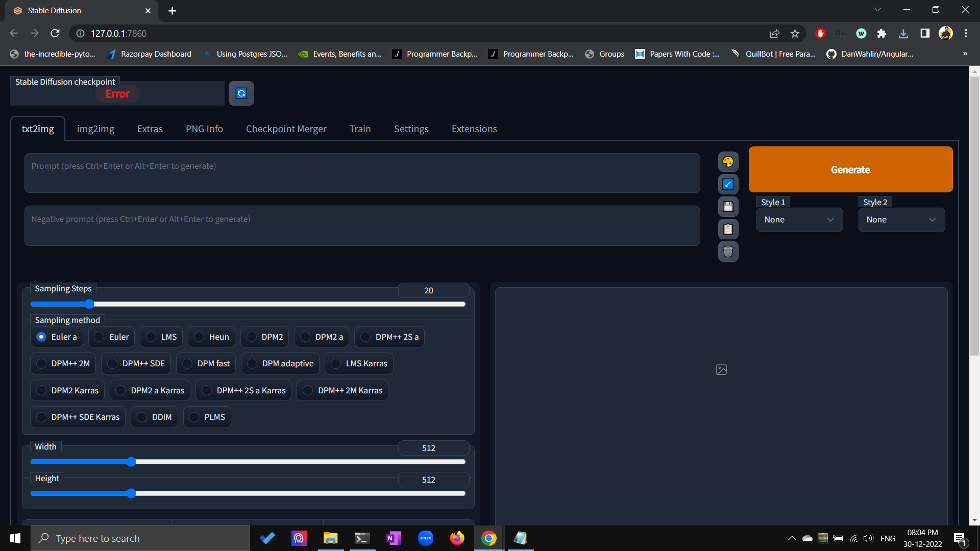Apply selected styles via clipboard icon
Screen dimensions: 980x551
click(x=728, y=229)
